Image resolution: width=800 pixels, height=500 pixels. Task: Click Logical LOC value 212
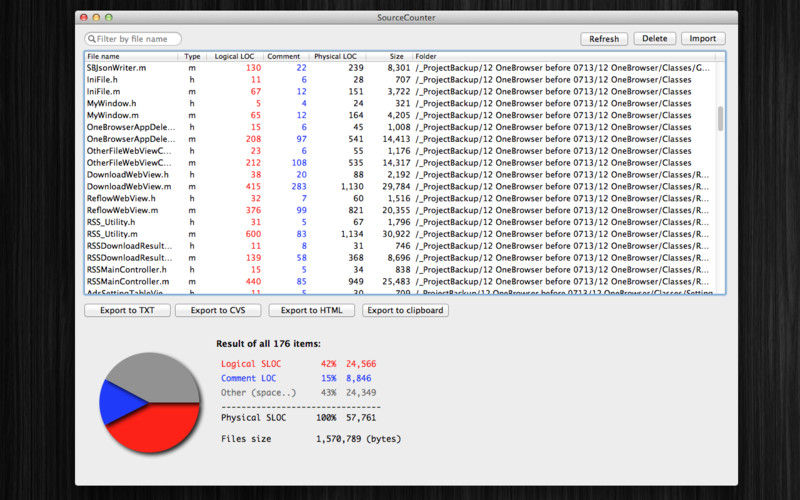pos(253,163)
